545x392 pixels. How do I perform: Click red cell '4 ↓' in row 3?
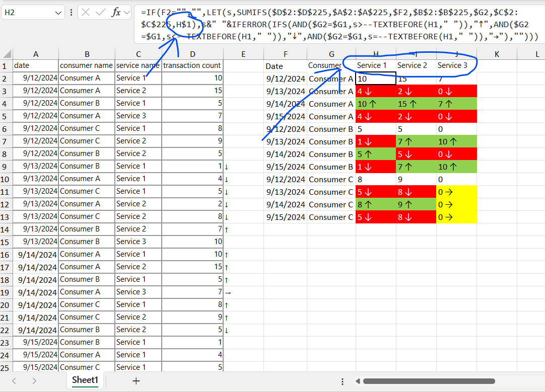click(x=376, y=91)
